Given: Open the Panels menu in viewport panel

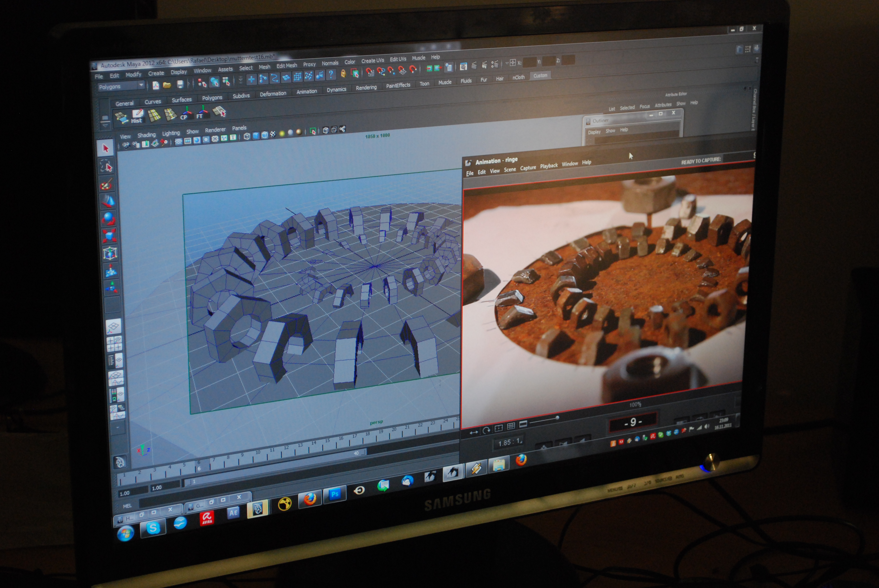Looking at the screenshot, I should (x=239, y=128).
